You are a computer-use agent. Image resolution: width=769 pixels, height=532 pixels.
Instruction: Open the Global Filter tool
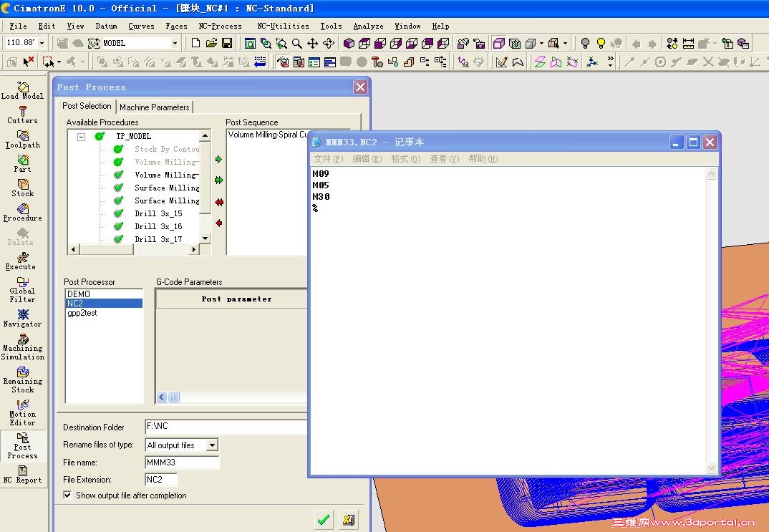click(x=23, y=290)
